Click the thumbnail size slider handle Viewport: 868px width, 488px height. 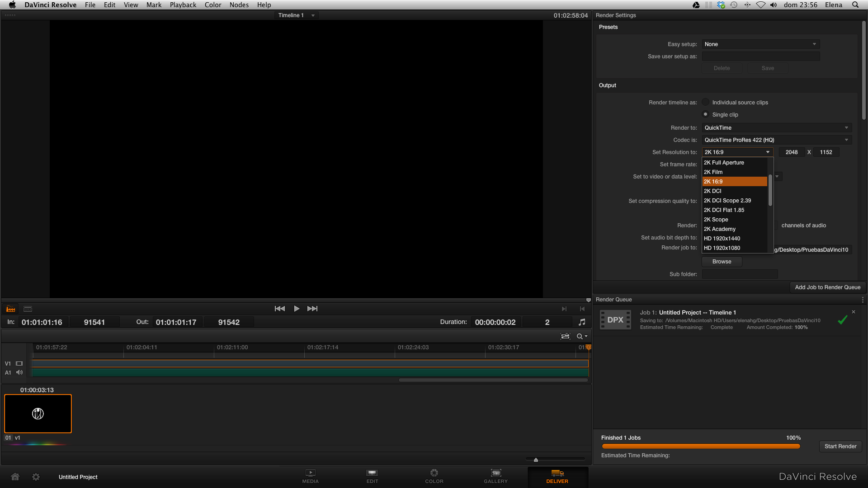pos(536,460)
